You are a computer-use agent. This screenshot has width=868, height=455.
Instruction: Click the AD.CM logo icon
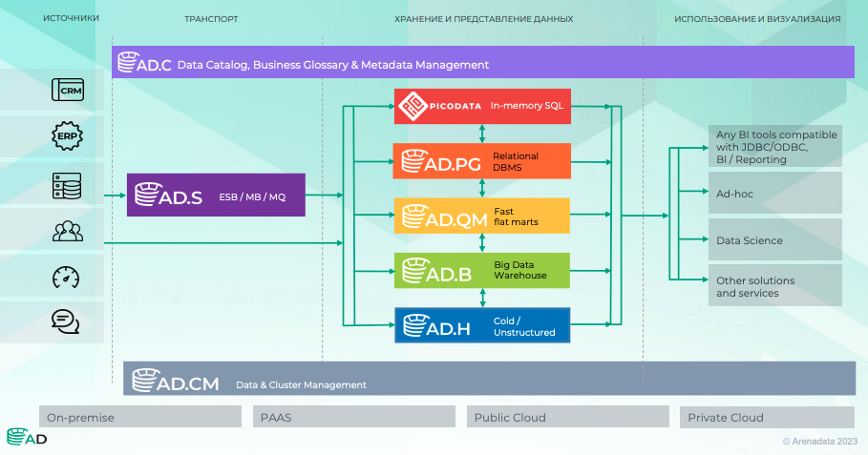(x=176, y=381)
